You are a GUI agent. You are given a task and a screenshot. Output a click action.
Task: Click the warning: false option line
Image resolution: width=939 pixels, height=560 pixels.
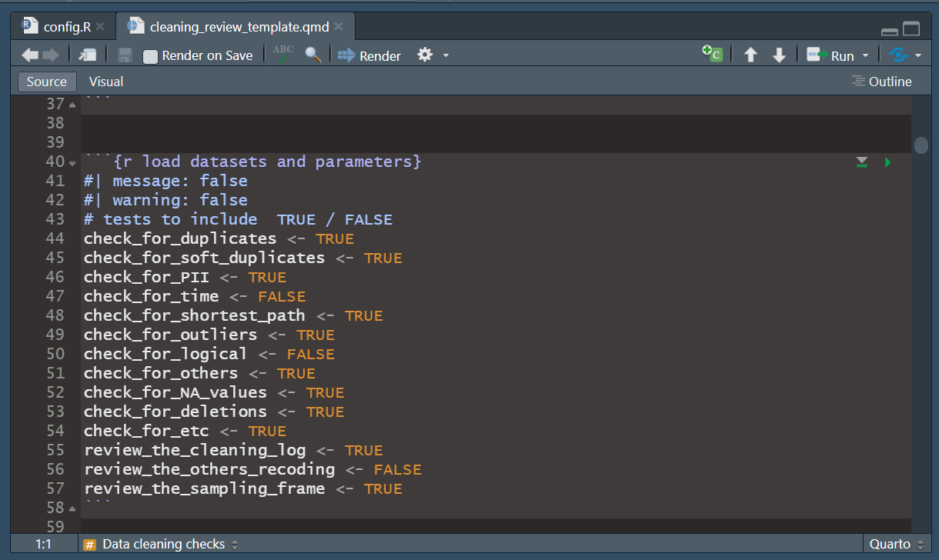point(165,200)
